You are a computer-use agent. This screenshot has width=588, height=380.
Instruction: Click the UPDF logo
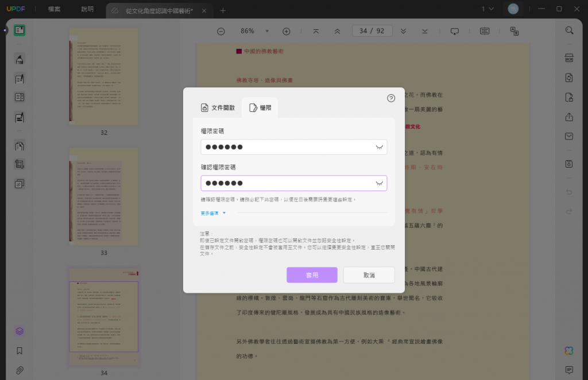coord(16,9)
